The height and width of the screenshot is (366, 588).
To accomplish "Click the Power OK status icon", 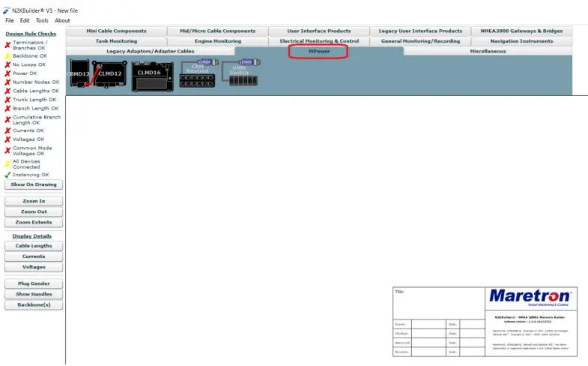I will pyautogui.click(x=7, y=73).
